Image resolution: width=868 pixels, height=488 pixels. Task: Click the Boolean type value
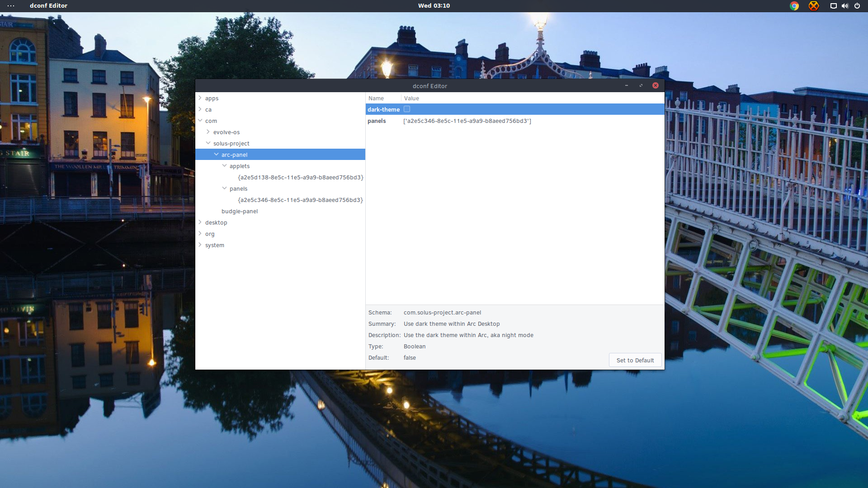(x=415, y=346)
